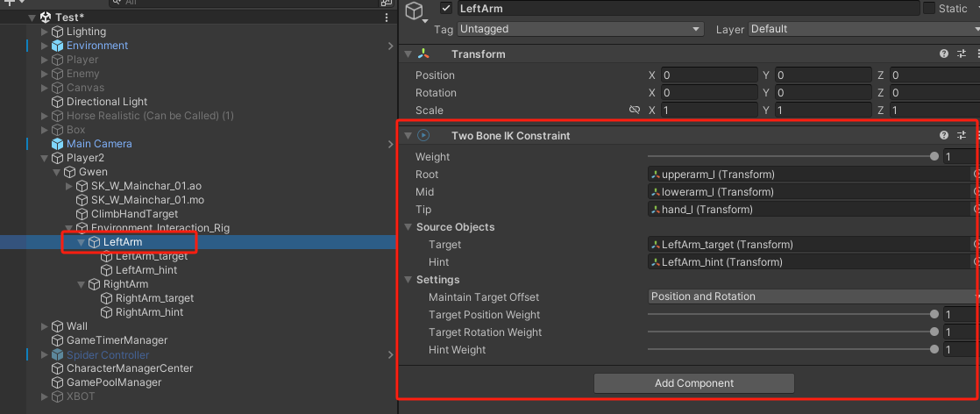Collapse the Source Objects section
The width and height of the screenshot is (980, 414).
coord(408,227)
